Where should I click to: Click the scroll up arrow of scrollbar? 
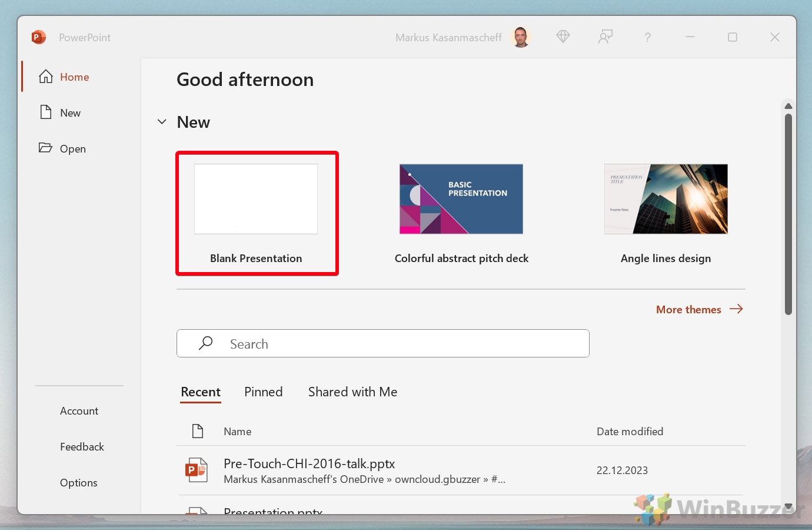(x=788, y=106)
